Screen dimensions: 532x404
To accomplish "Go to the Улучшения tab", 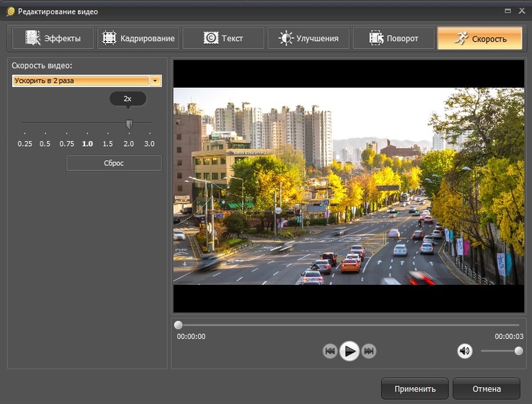I will [x=309, y=38].
